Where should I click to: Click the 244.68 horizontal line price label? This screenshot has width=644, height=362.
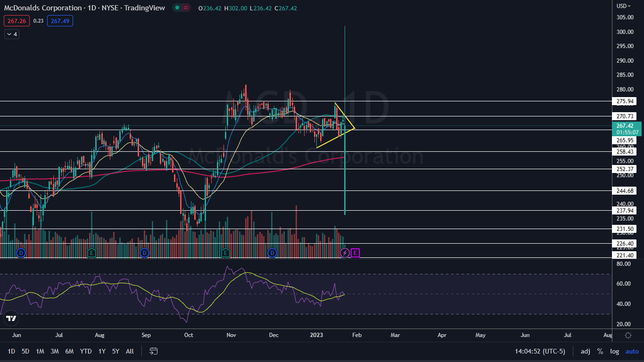(x=624, y=190)
